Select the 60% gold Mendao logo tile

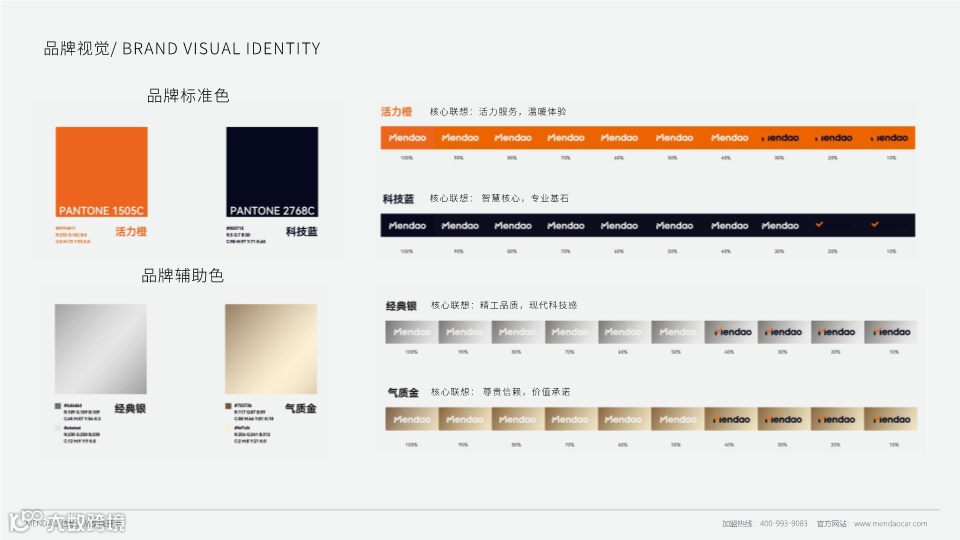[x=624, y=419]
